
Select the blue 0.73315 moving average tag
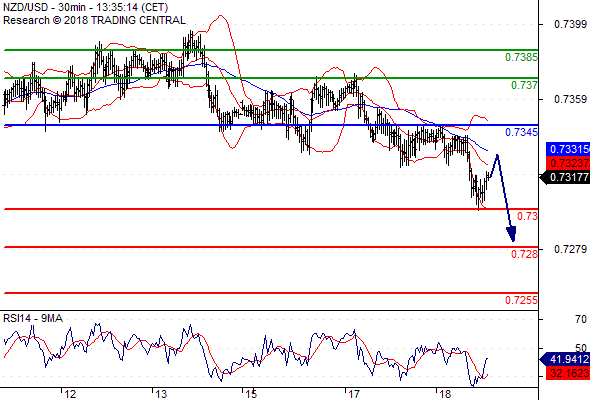[x=568, y=149]
